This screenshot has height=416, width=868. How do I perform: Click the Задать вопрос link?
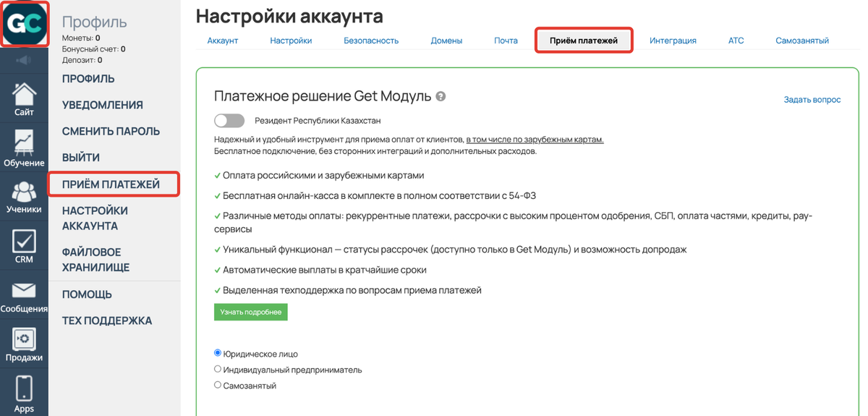812,100
